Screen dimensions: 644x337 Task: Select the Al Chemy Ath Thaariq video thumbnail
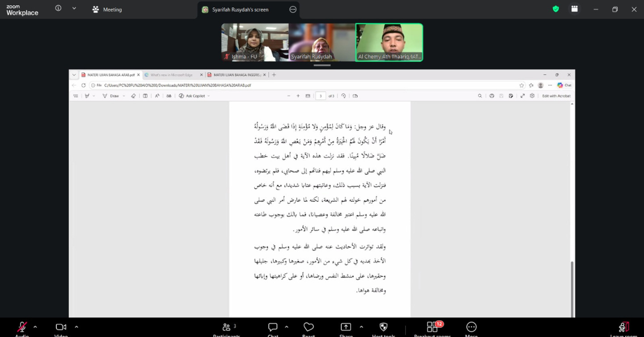(x=390, y=42)
